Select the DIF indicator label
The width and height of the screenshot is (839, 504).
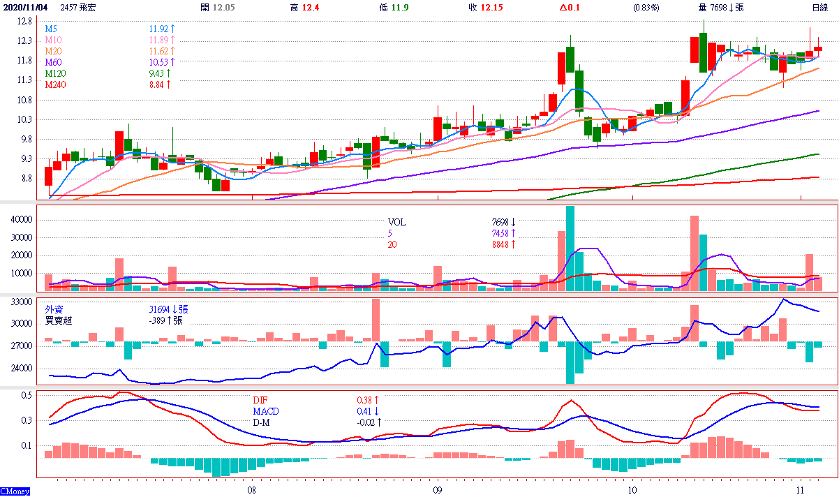tap(259, 401)
